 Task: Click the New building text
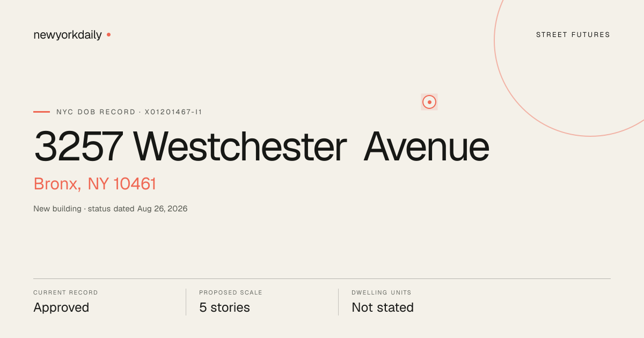click(57, 209)
